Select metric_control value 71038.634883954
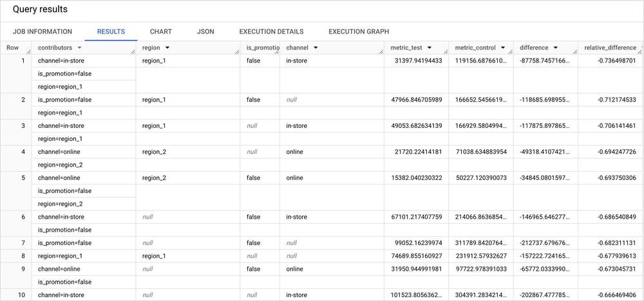Viewport: 644px width, 301px height. (481, 152)
